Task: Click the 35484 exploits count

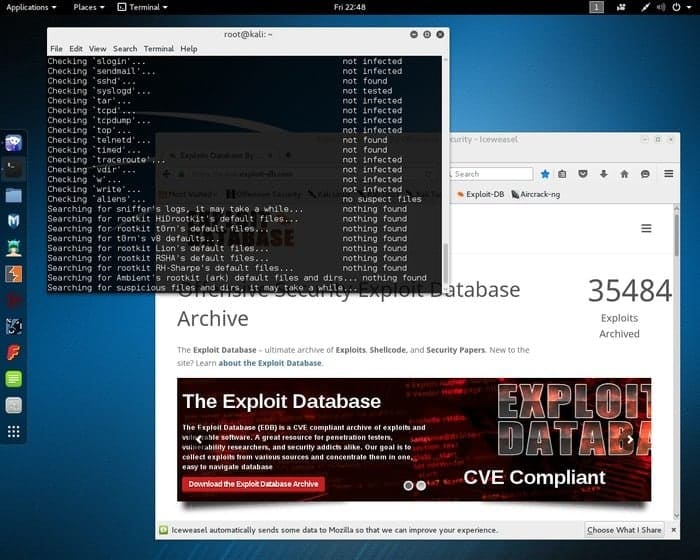Action: [x=629, y=291]
